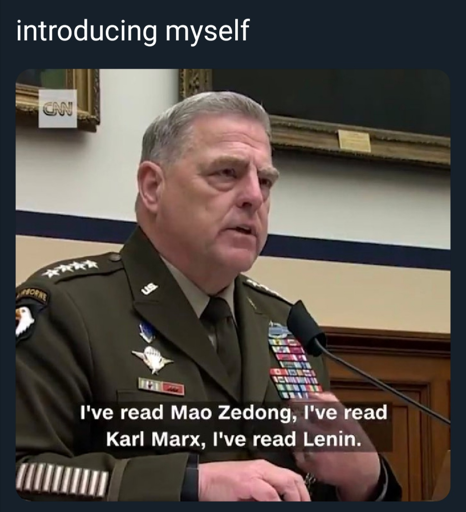Click the small ribbon bar under wings

click(x=161, y=386)
